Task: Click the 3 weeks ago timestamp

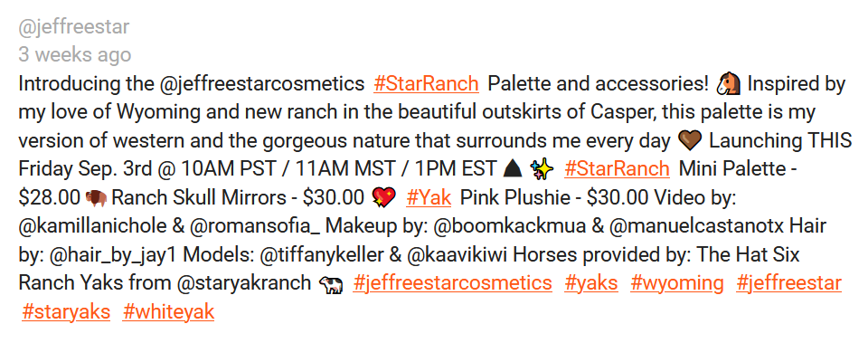Action: pyautogui.click(x=75, y=55)
